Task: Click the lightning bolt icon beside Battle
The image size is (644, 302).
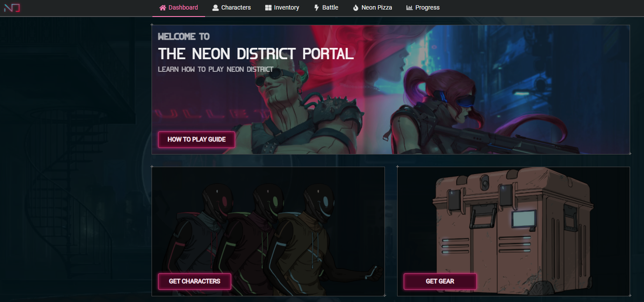Action: pos(317,7)
